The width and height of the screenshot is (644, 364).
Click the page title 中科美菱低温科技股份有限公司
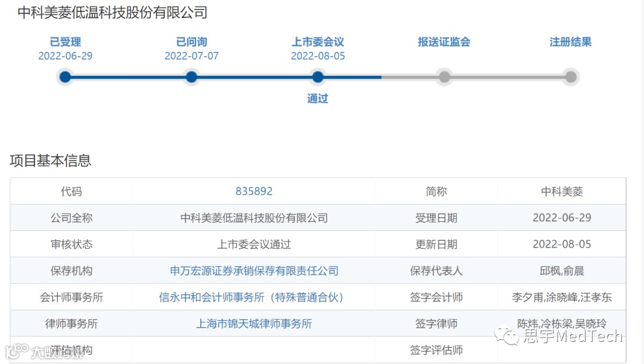pyautogui.click(x=112, y=13)
